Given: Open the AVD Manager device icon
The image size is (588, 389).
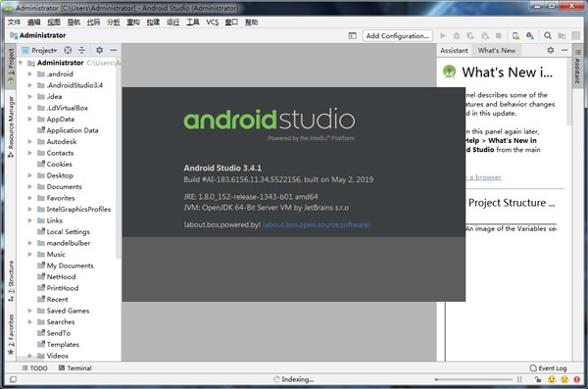Looking at the screenshot, I should (516, 35).
